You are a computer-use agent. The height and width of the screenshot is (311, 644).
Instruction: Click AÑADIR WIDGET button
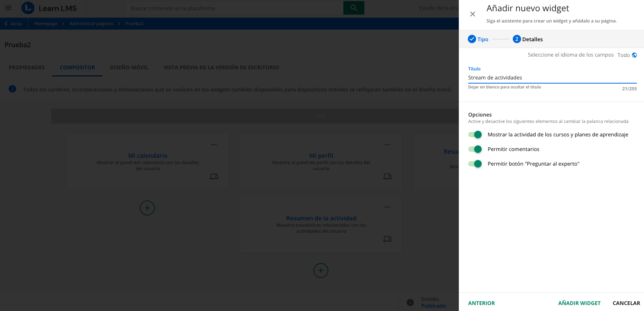pyautogui.click(x=579, y=303)
